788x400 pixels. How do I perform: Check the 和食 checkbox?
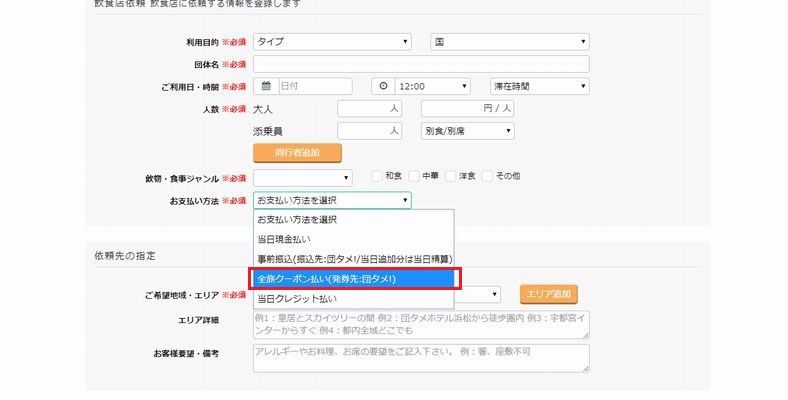coord(376,176)
